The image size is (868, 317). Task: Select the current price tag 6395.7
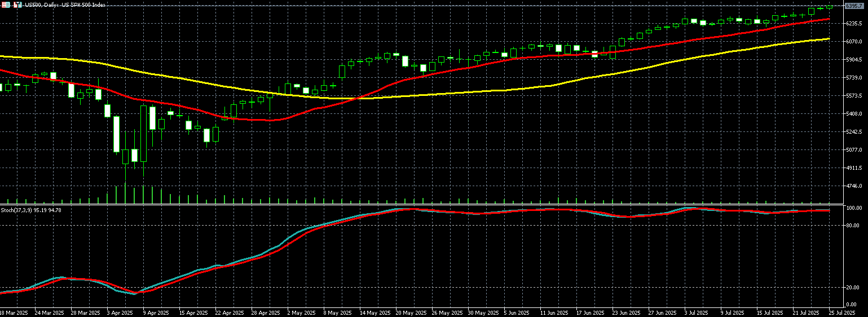click(855, 6)
